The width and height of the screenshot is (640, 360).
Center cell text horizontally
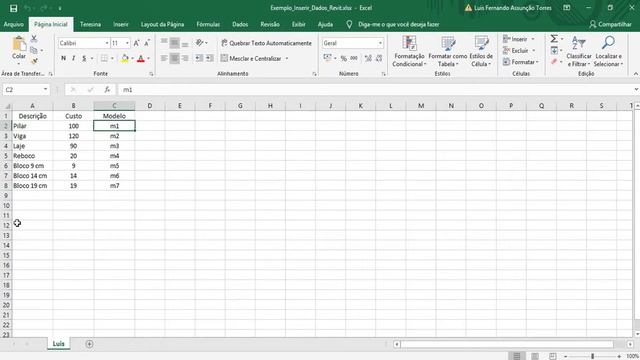pyautogui.click(x=174, y=58)
